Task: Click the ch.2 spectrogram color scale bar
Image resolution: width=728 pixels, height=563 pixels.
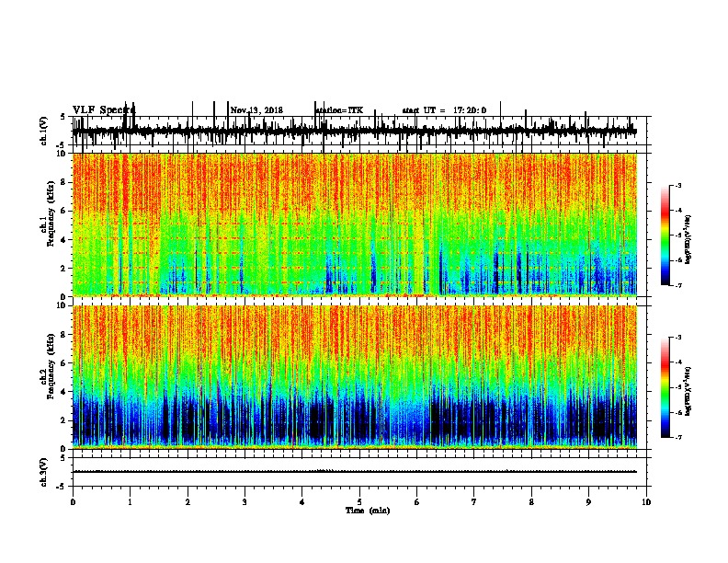Action: (x=665, y=387)
